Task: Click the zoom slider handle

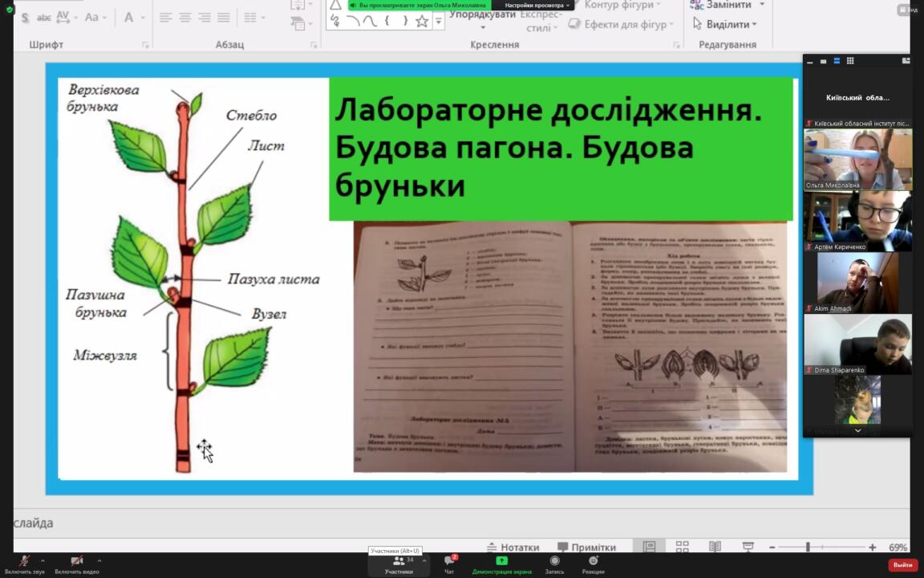Action: (x=808, y=547)
